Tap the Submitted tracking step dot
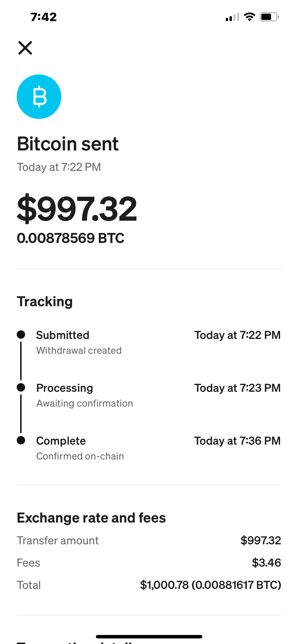298x644 pixels. (x=21, y=335)
